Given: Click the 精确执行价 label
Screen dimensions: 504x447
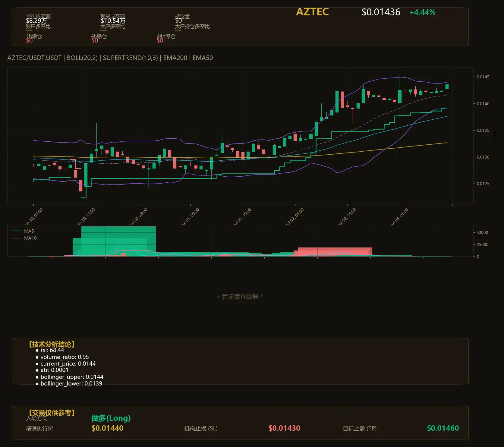Looking at the screenshot, I should click(x=39, y=429).
